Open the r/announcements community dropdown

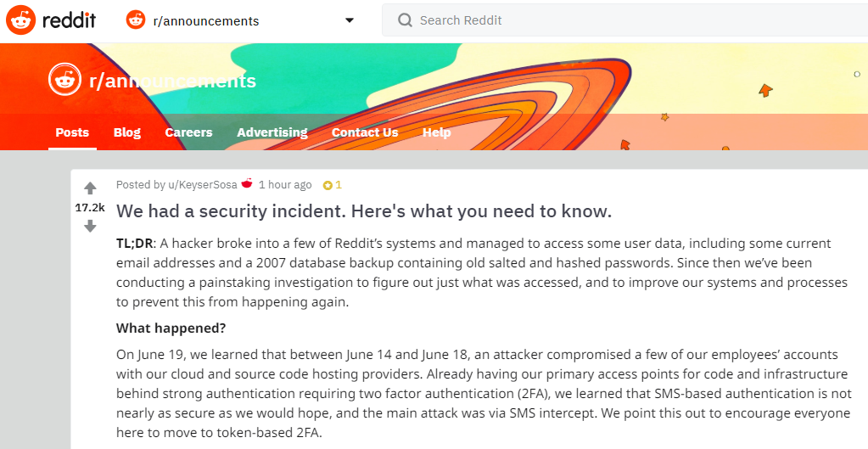coord(240,20)
